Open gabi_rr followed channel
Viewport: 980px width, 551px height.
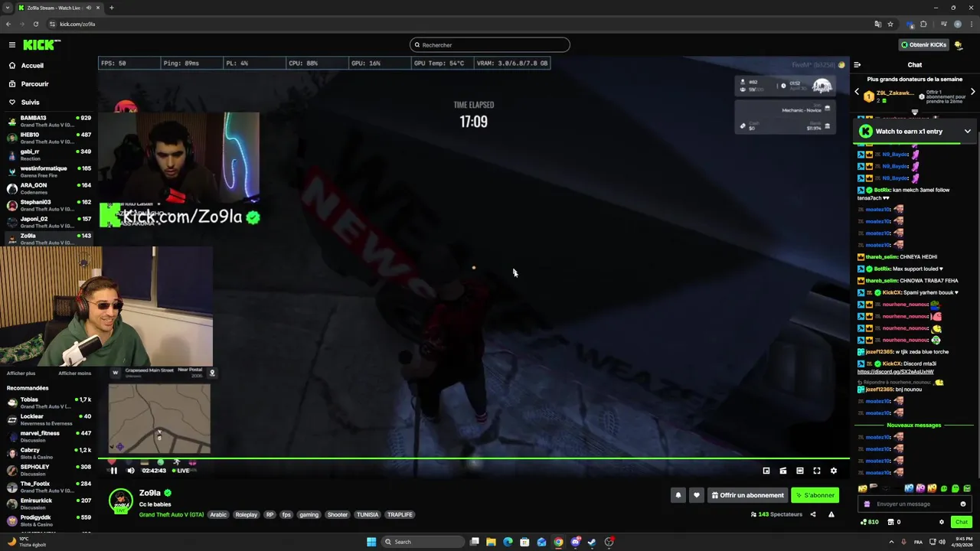click(x=48, y=155)
